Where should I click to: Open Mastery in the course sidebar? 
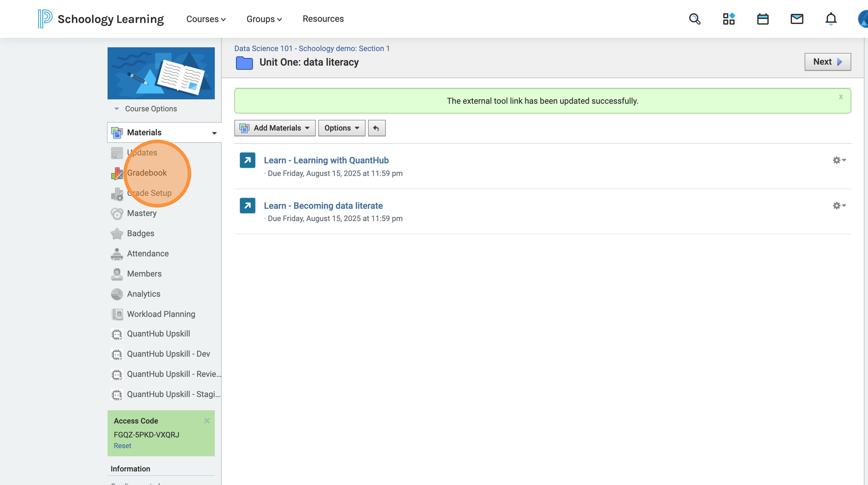coord(142,213)
